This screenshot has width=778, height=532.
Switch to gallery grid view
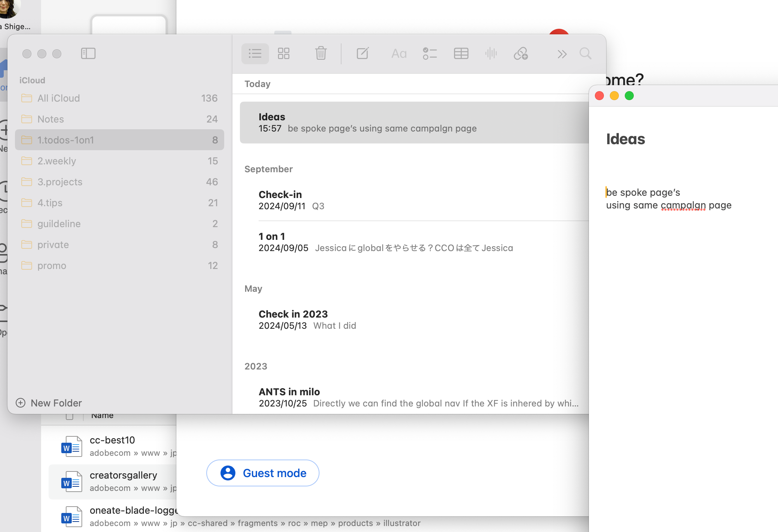[x=284, y=53]
